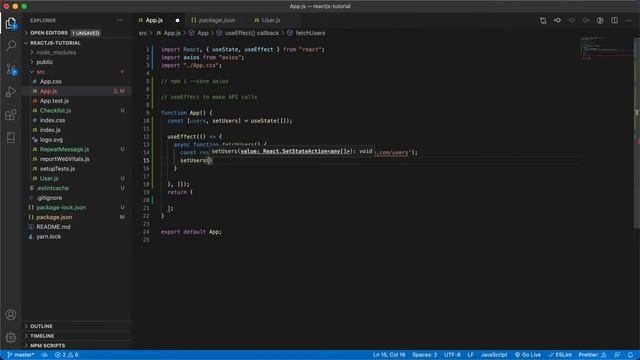Click the git commit graph icon

click(557, 20)
